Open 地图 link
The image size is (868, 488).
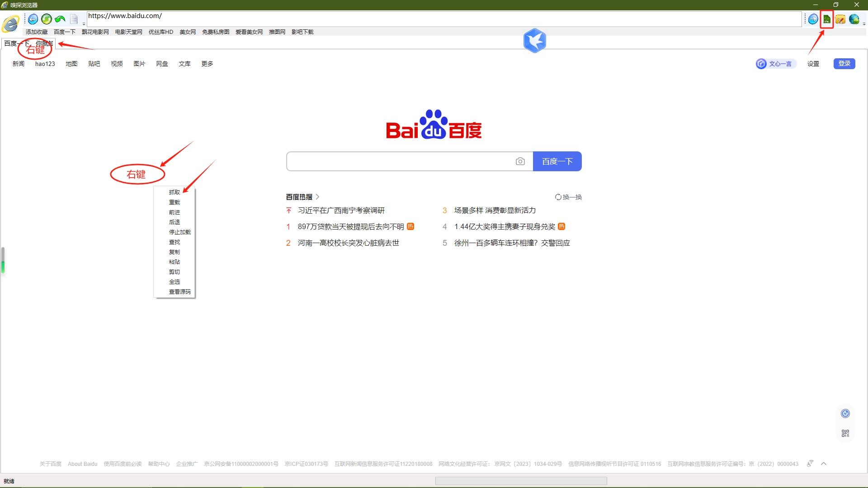(71, 64)
